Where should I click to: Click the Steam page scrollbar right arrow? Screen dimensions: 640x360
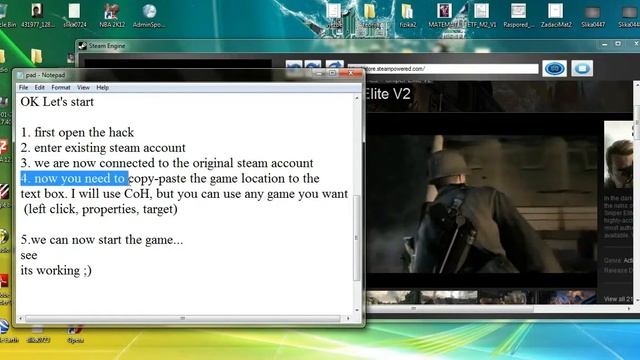[x=629, y=309]
